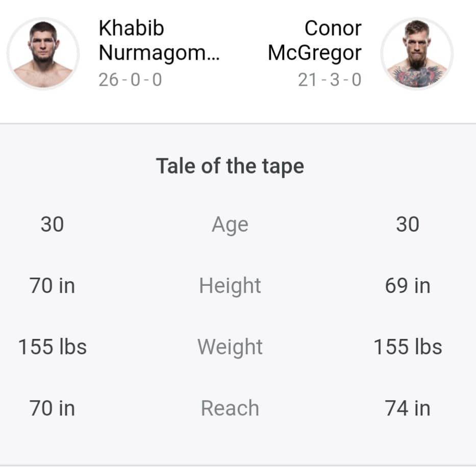This screenshot has width=476, height=467.
Task: Click the Weight row label
Action: click(x=230, y=347)
